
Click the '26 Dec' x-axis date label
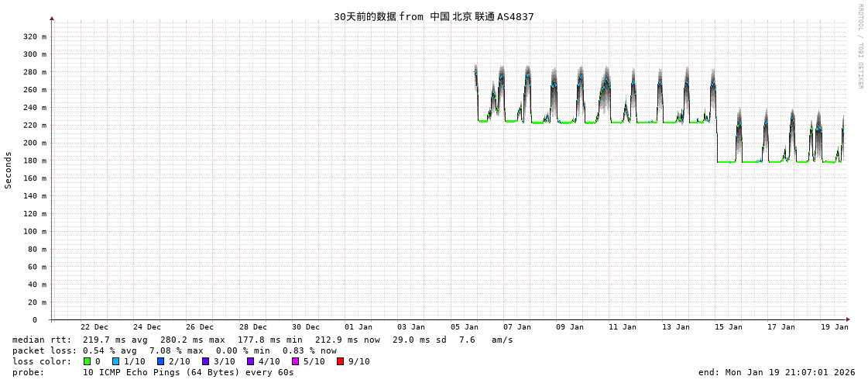pyautogui.click(x=200, y=327)
